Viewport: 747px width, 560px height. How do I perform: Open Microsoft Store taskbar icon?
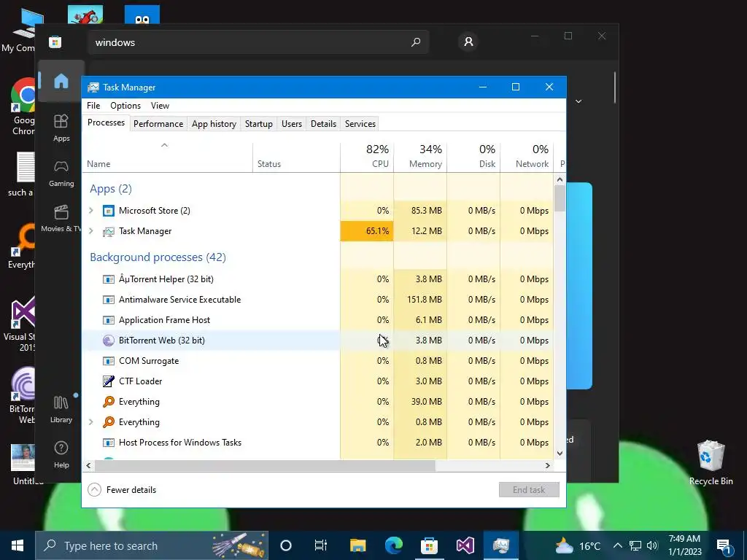click(x=429, y=545)
